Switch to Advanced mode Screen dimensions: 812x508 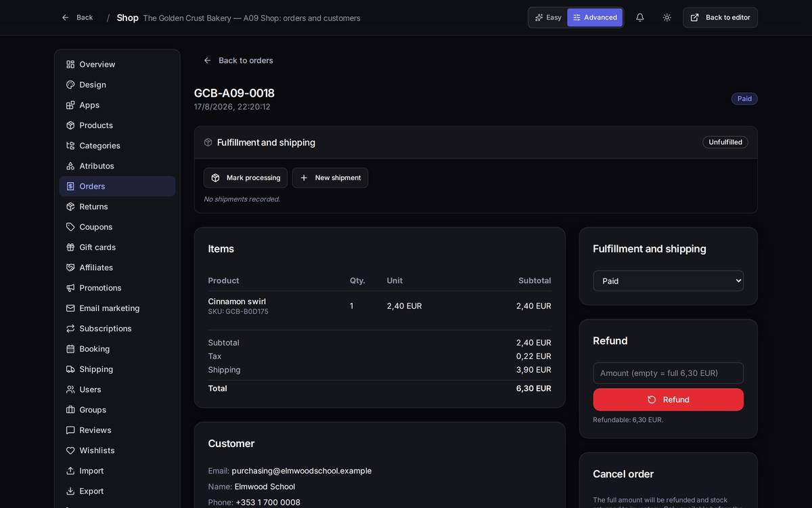(x=595, y=18)
